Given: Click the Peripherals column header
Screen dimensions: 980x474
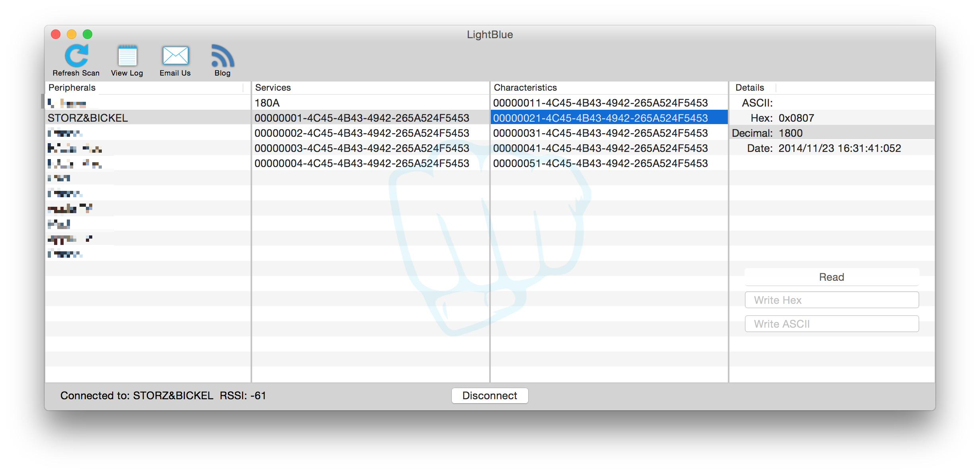Looking at the screenshot, I should [x=144, y=87].
